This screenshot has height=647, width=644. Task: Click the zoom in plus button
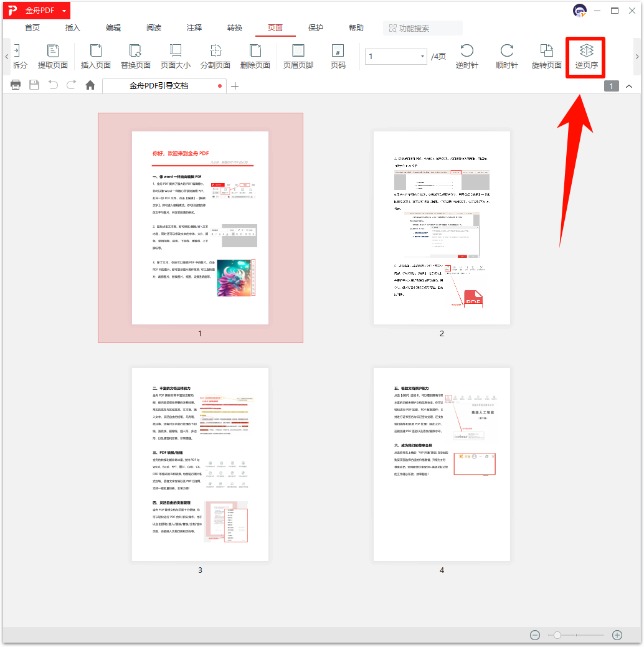pos(617,635)
